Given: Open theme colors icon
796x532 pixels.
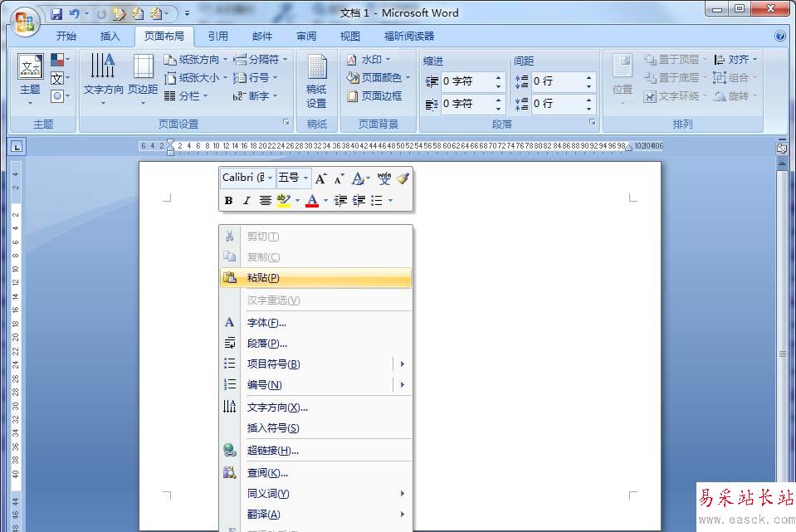Looking at the screenshot, I should [57, 60].
